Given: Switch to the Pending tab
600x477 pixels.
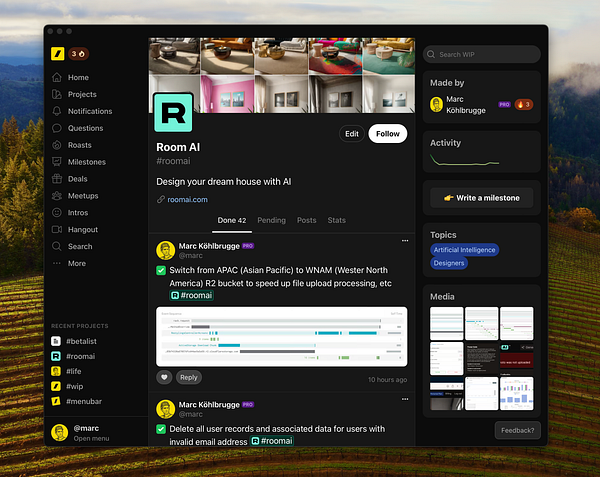Looking at the screenshot, I should point(271,220).
